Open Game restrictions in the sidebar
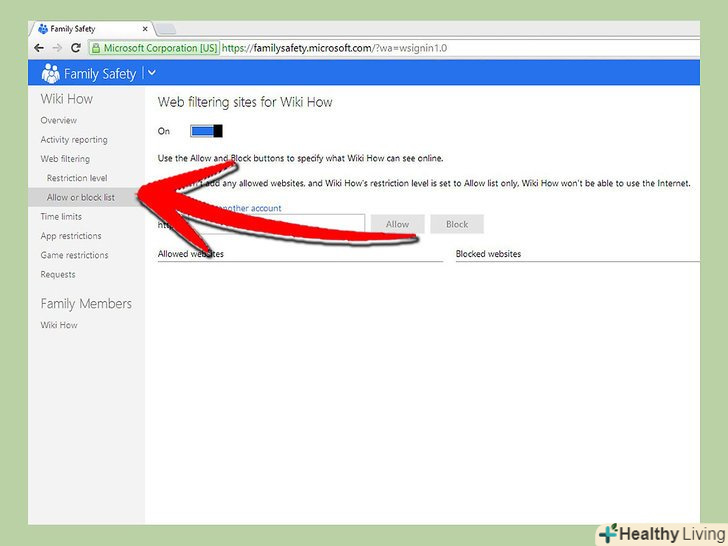728x546 pixels. click(74, 255)
